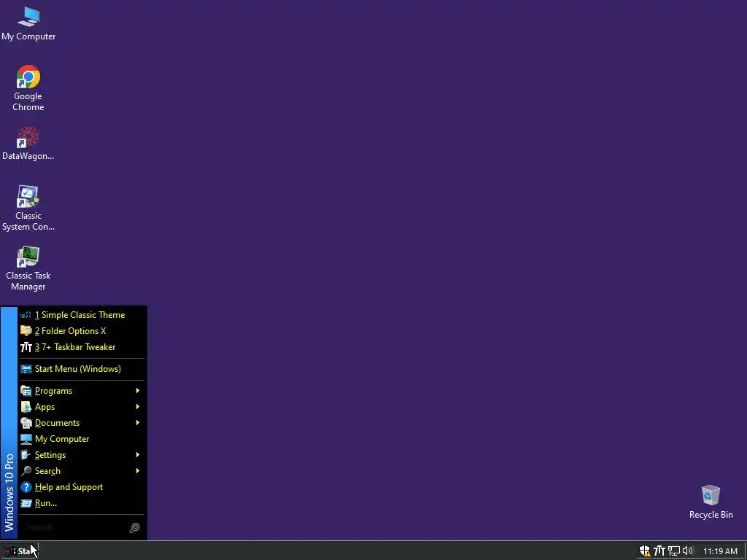Screen dimensions: 747x560
Task: Select Classic System Control desktop shortcut
Action: (28, 208)
